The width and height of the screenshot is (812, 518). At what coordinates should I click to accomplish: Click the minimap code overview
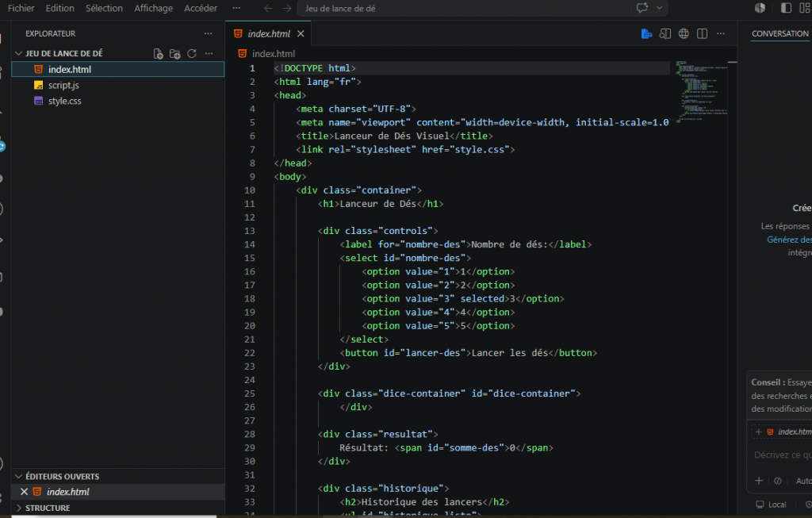pyautogui.click(x=701, y=91)
